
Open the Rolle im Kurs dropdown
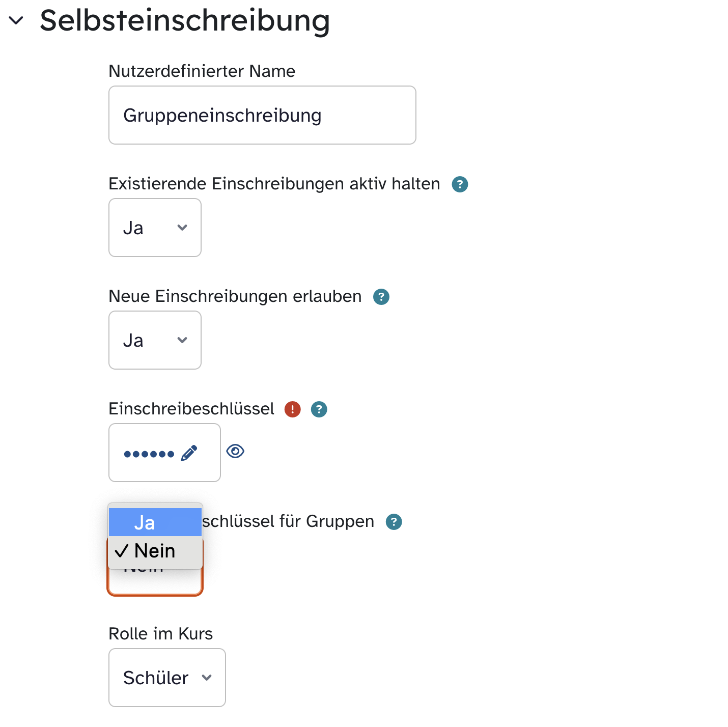(167, 678)
